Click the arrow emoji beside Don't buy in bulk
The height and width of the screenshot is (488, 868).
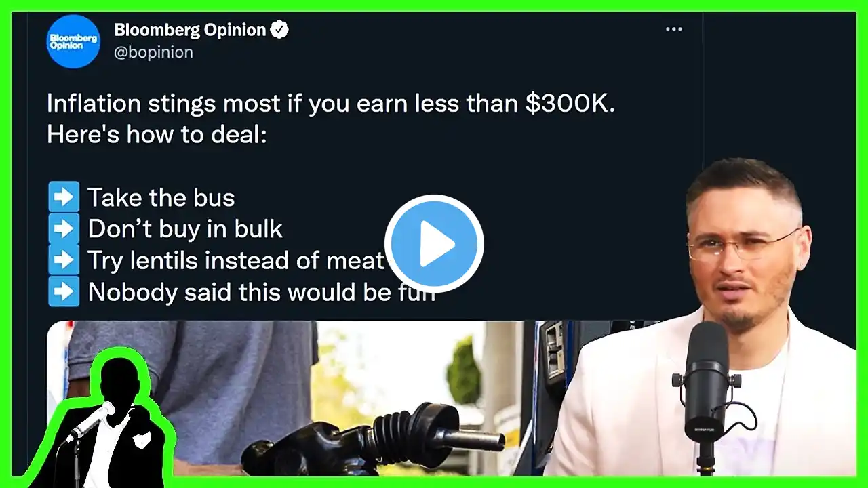point(63,229)
